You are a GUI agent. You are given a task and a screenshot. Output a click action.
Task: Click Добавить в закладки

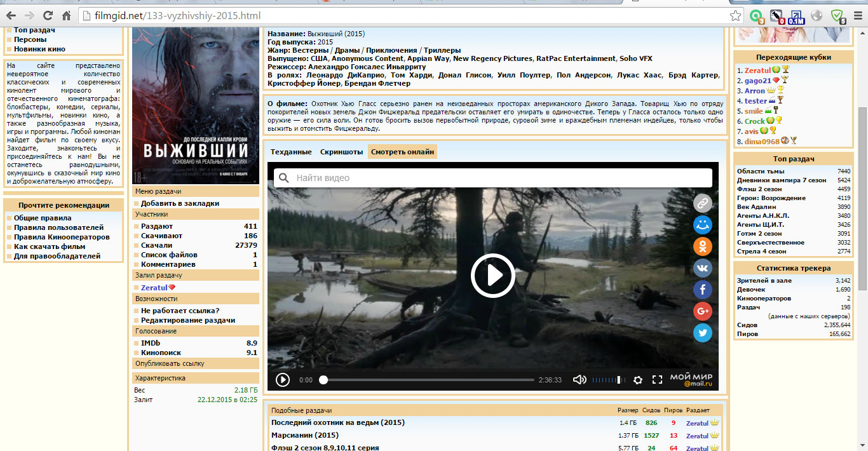coord(180,203)
